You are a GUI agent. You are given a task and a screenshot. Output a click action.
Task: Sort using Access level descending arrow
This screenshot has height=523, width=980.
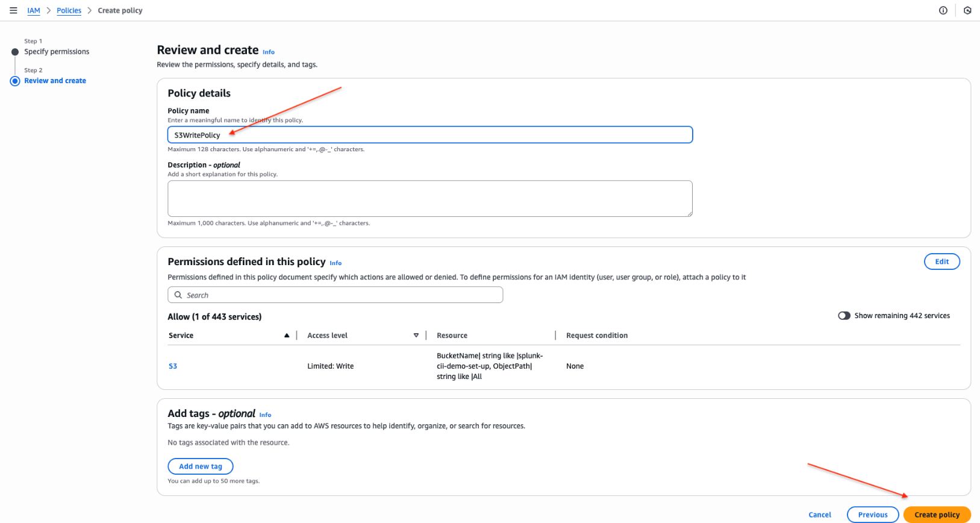coord(416,336)
